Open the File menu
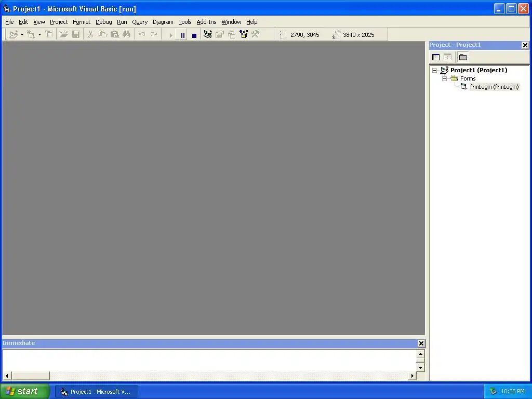Image resolution: width=532 pixels, height=399 pixels. coord(9,22)
